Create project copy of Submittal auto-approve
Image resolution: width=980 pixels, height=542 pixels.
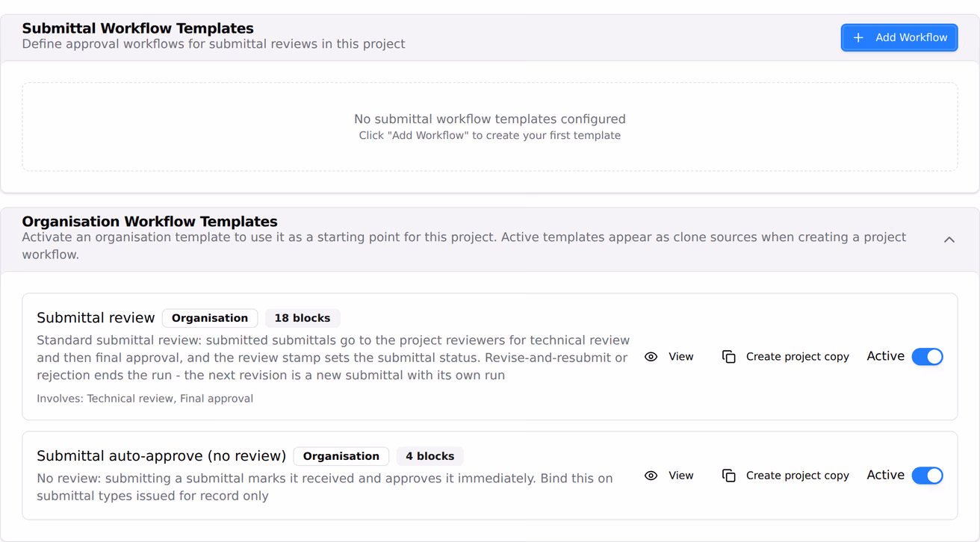786,476
